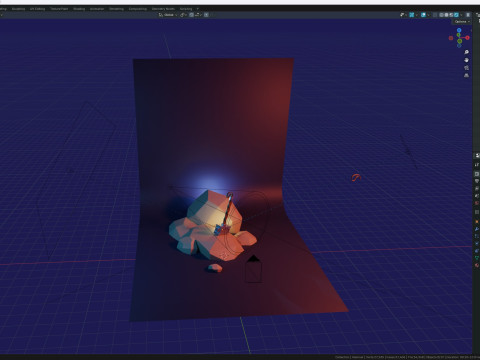The width and height of the screenshot is (480, 360).
Task: Toggle viewport gizmos visibility
Action: pos(412,15)
